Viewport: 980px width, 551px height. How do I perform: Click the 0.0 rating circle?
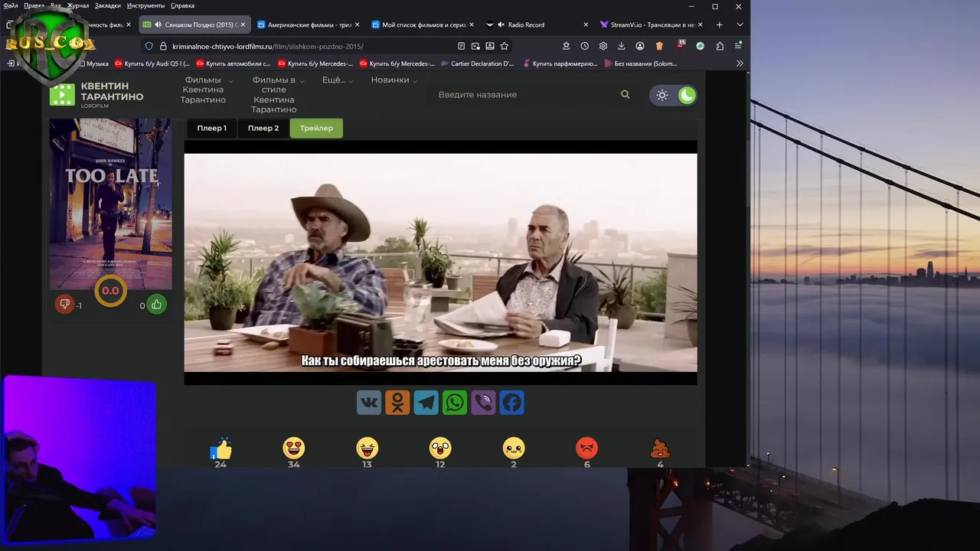tap(111, 291)
